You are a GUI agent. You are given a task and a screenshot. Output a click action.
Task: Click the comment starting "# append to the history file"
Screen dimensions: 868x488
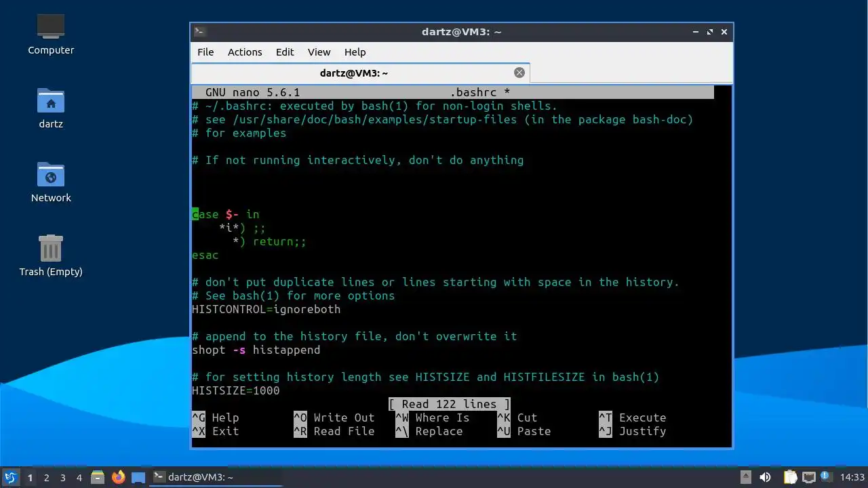point(355,336)
